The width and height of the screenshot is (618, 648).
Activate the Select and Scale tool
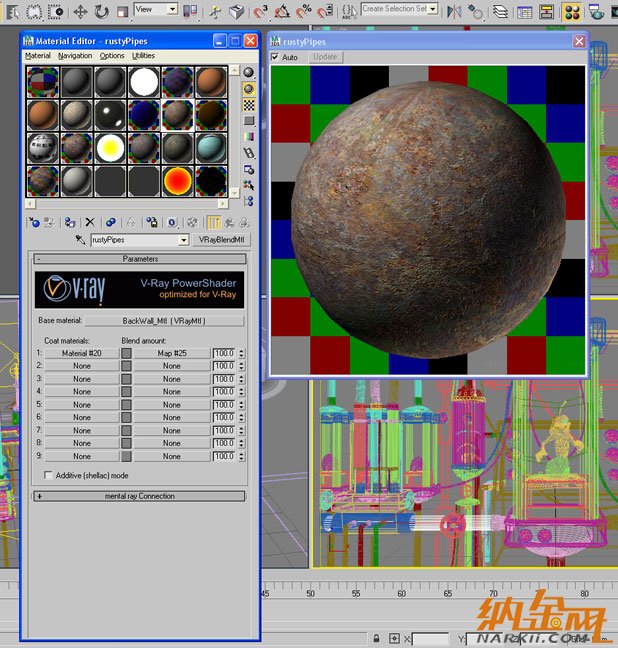[122, 11]
